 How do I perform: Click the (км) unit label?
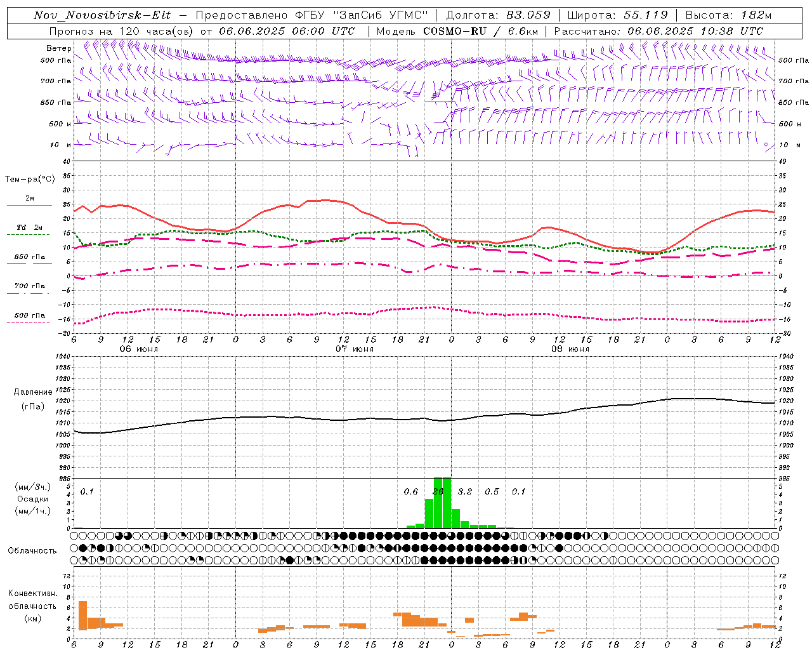33,618
